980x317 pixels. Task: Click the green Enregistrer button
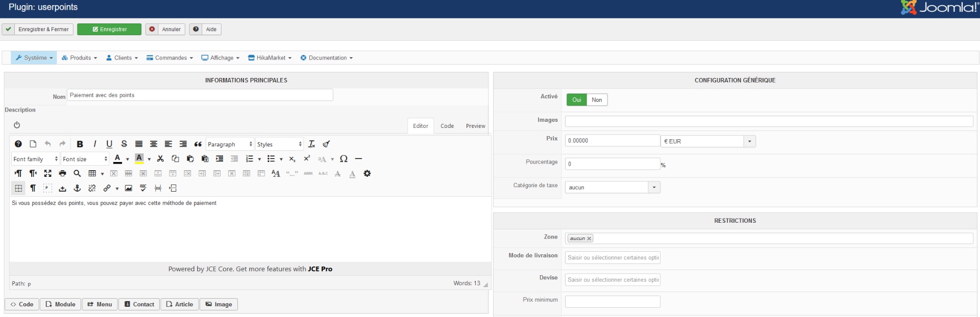click(109, 29)
